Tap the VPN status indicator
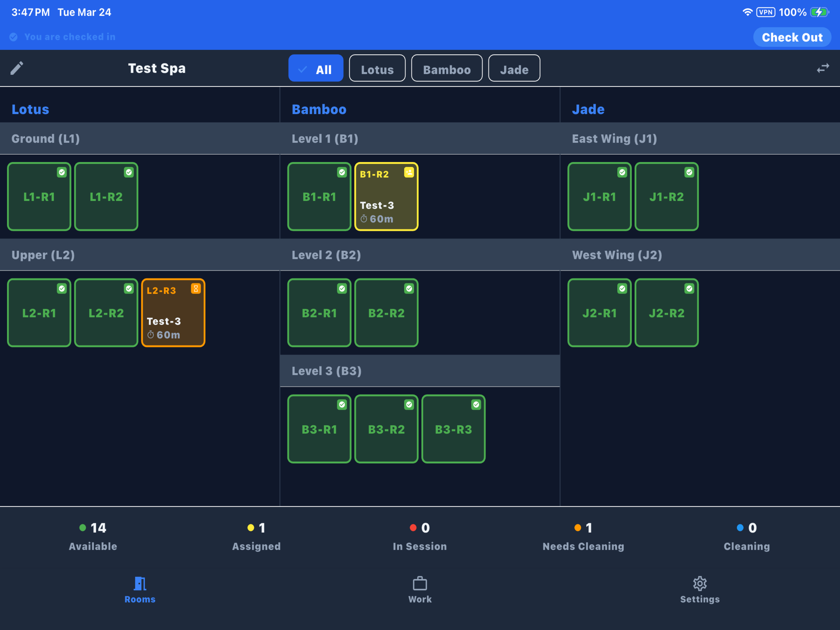This screenshot has width=840, height=630. coord(766,12)
